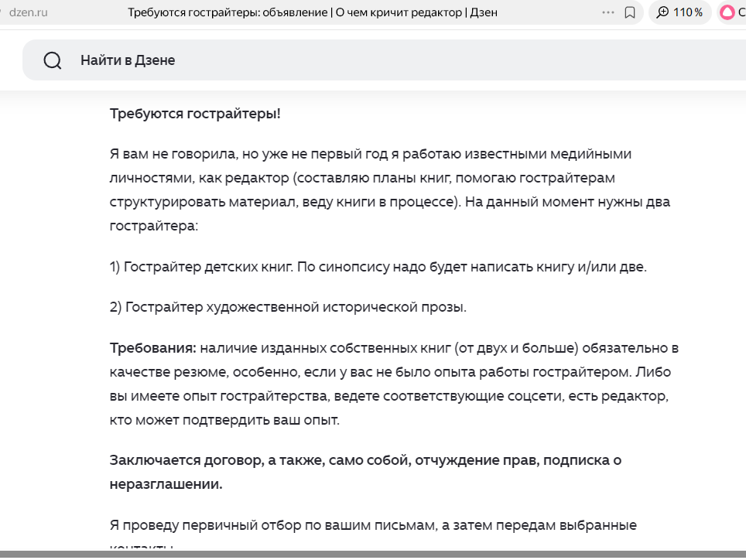Click the 110% zoom indicator
This screenshot has height=560, width=746.
(x=680, y=12)
